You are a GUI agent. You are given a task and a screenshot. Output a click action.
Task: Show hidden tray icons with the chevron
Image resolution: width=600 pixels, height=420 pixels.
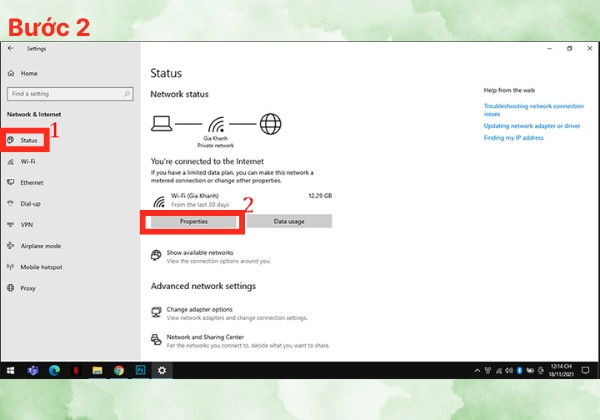477,370
